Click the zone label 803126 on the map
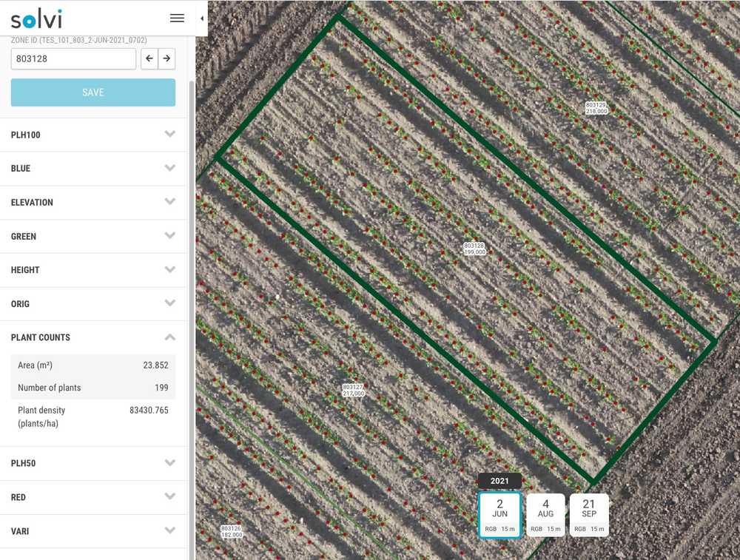This screenshot has width=740, height=560. click(231, 532)
